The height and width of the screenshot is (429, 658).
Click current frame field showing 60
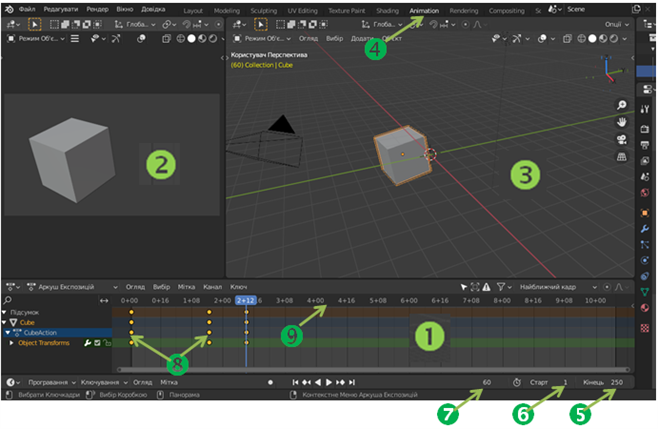point(486,382)
